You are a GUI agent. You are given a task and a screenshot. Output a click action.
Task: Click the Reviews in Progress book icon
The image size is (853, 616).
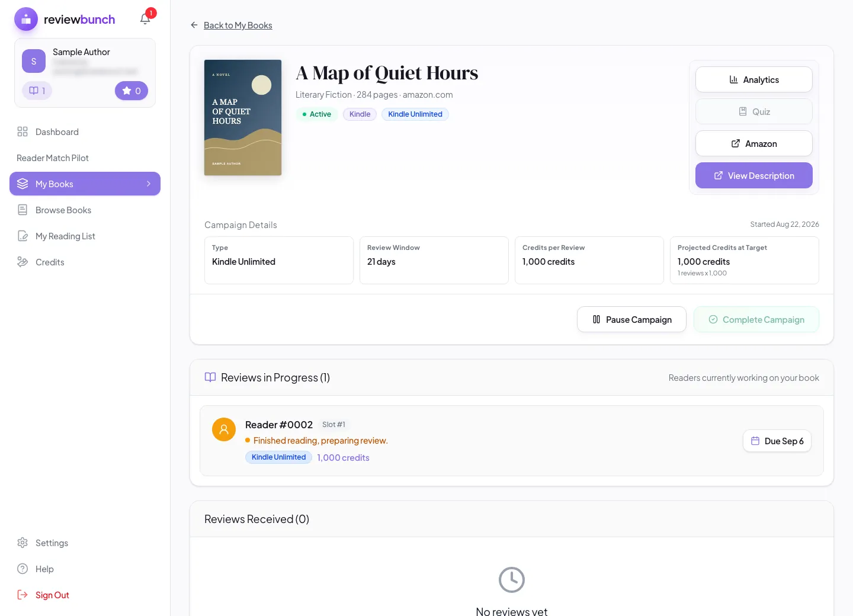tap(210, 377)
